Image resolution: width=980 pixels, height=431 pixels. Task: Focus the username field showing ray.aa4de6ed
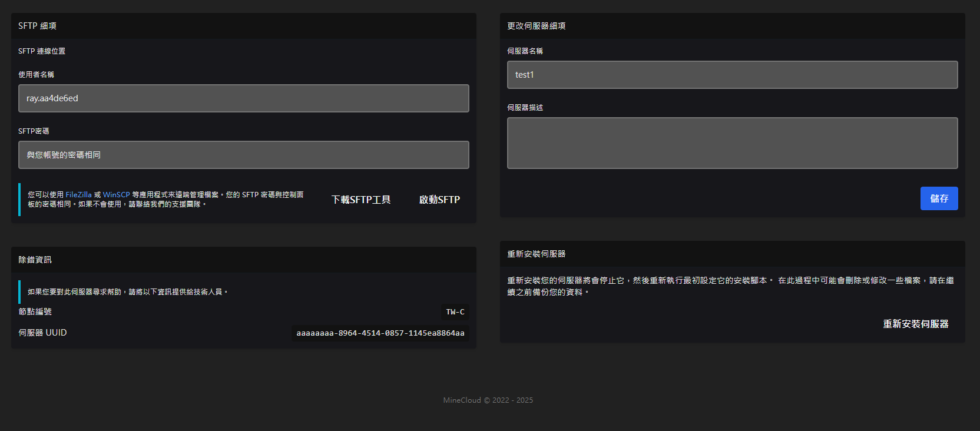243,98
